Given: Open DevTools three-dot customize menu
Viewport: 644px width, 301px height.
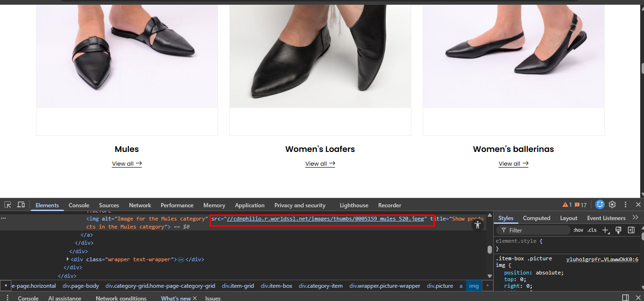Looking at the screenshot, I should click(626, 205).
